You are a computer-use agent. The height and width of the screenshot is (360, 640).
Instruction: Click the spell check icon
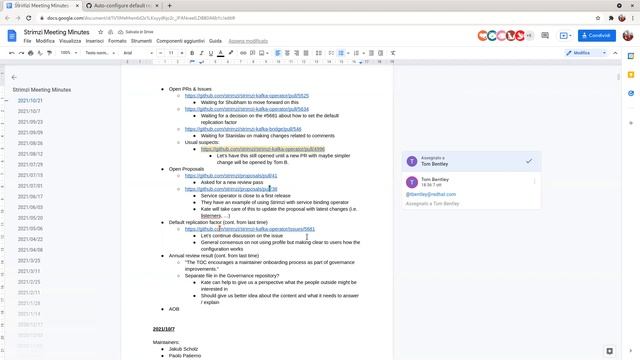tap(40, 53)
